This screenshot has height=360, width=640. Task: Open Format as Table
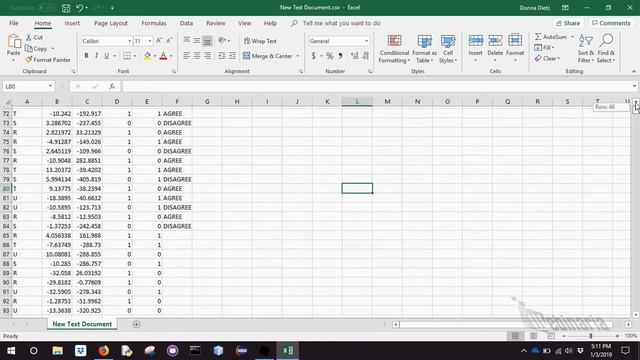point(424,49)
